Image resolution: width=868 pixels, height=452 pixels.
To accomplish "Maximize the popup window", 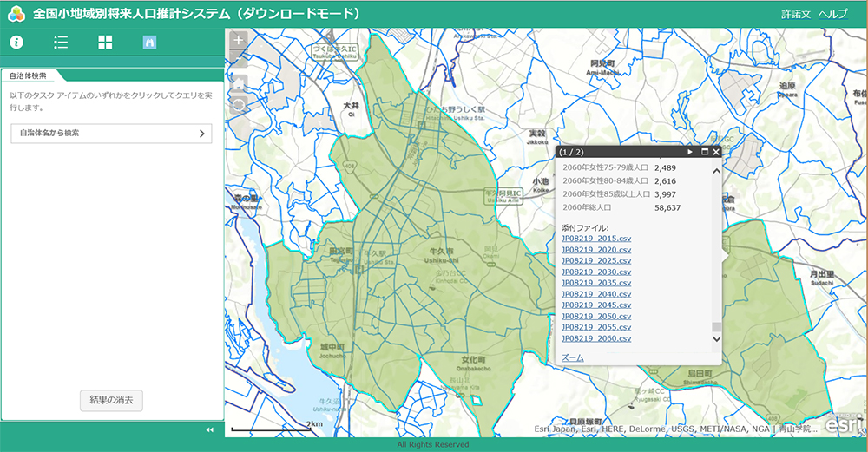I will click(x=704, y=152).
